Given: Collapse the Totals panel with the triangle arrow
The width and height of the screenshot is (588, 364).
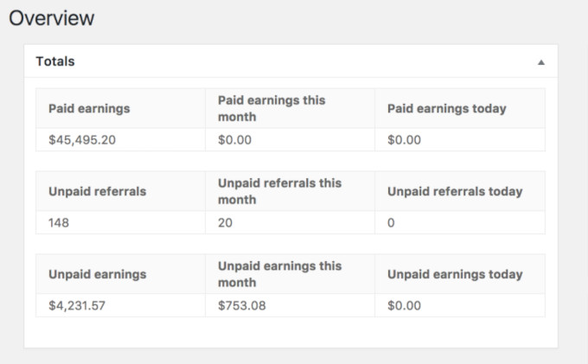Looking at the screenshot, I should (x=541, y=62).
